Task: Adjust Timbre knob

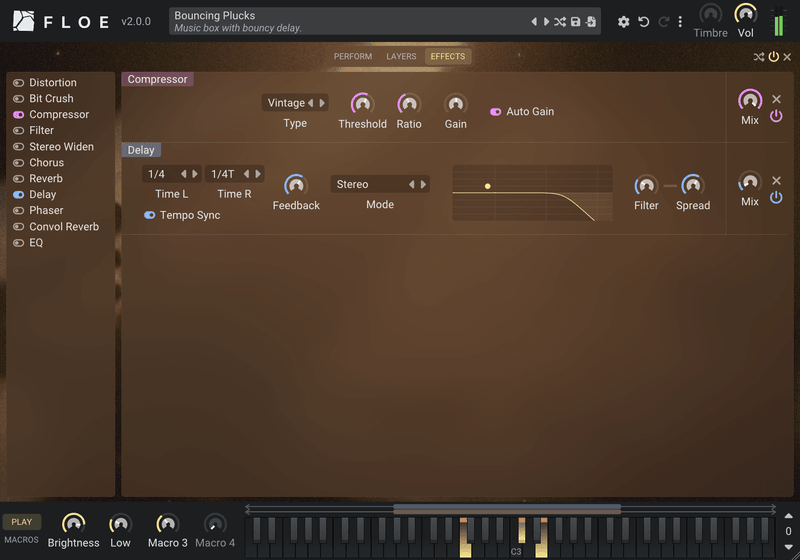Action: 710,14
